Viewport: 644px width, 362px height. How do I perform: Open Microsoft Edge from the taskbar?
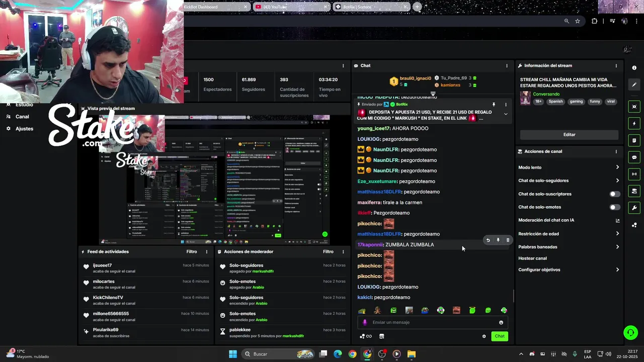338,354
